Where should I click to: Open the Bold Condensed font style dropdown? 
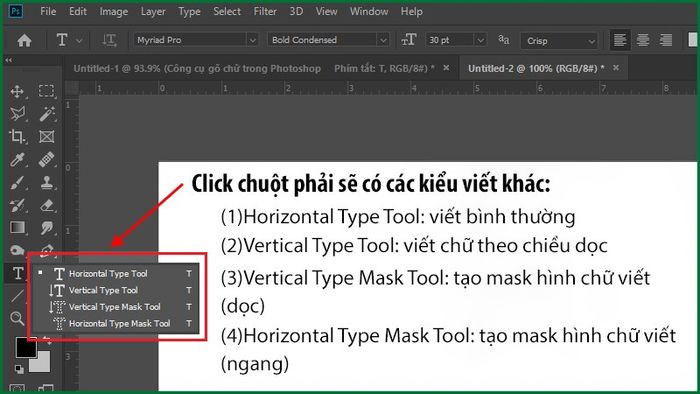pyautogui.click(x=328, y=40)
